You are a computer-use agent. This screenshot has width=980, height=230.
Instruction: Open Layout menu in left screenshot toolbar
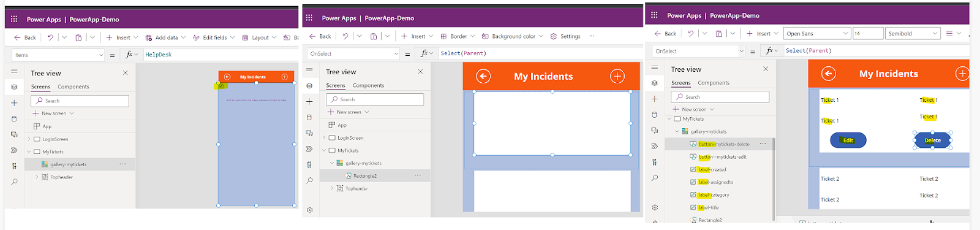(x=260, y=37)
